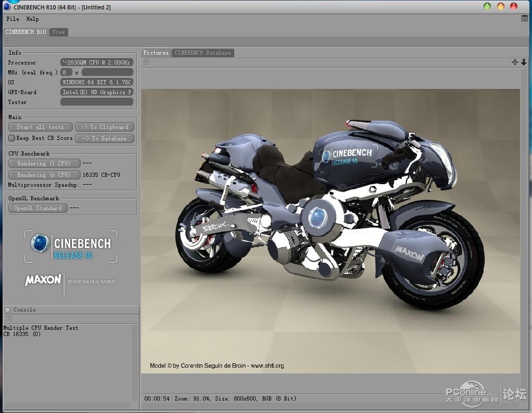
Task: Click the MAXON logo in left panel
Action: coord(43,280)
